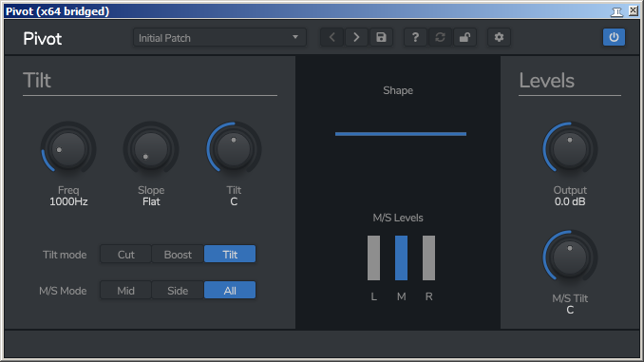Screen dimensions: 644x362
Task: Close the Pivot bridged window
Action: click(x=634, y=11)
